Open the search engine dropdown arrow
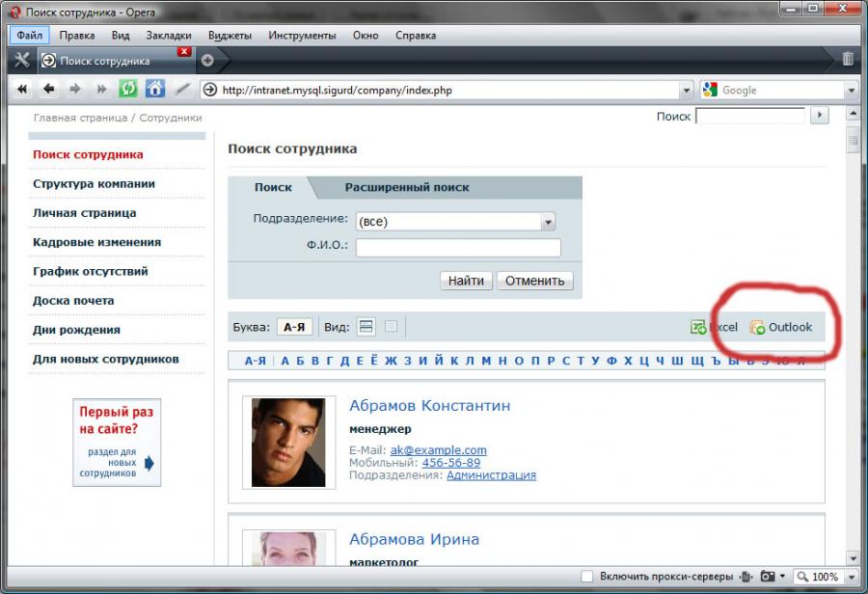This screenshot has height=594, width=868. (x=852, y=90)
